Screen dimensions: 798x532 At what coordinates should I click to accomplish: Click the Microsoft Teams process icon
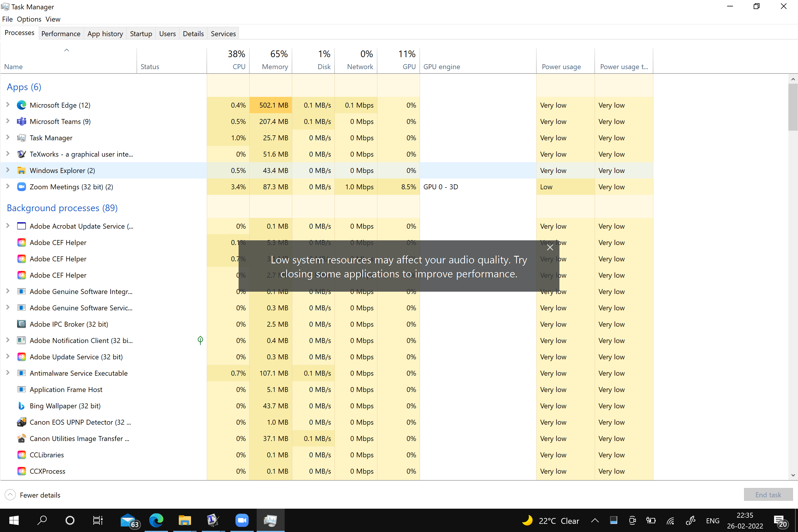(21, 121)
